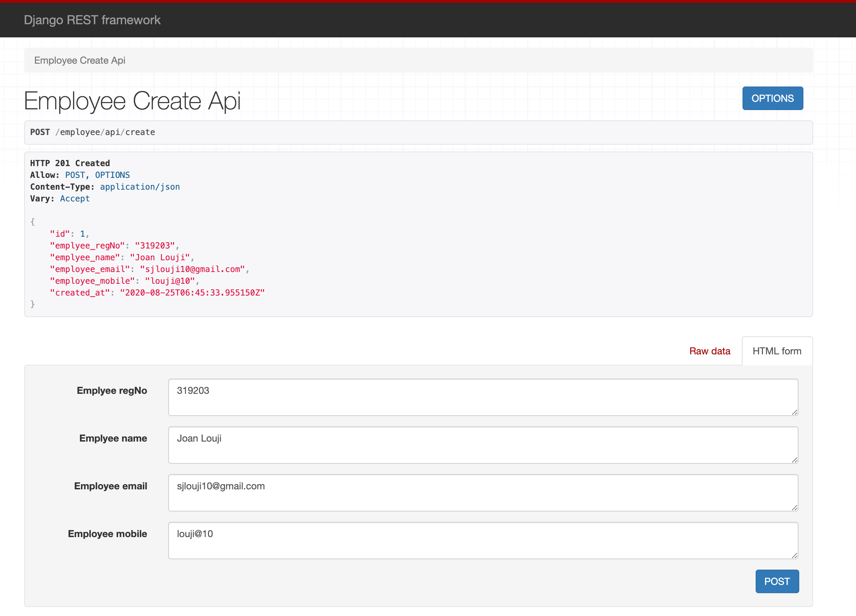The width and height of the screenshot is (856, 616).
Task: Switch to the Raw data tab
Action: click(x=710, y=351)
